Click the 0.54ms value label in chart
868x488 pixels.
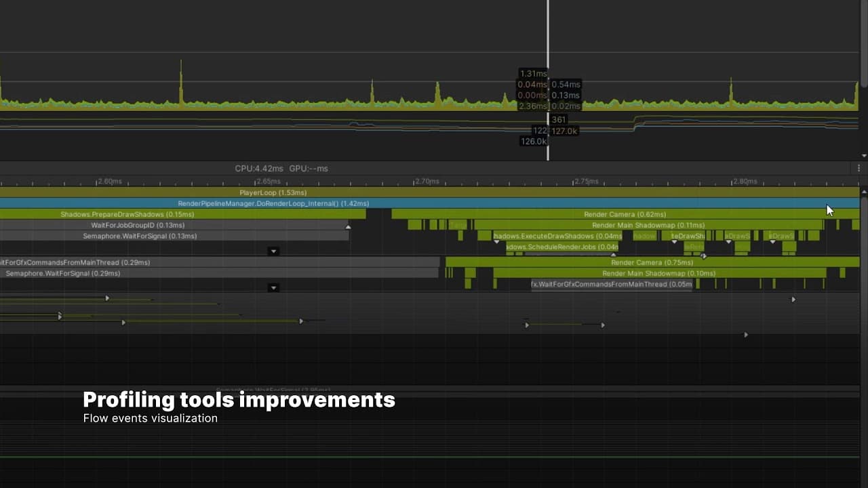click(x=566, y=84)
